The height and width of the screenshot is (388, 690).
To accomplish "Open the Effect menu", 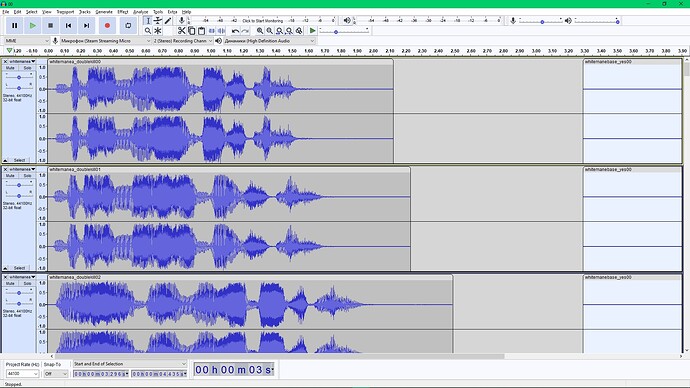I will (x=123, y=12).
